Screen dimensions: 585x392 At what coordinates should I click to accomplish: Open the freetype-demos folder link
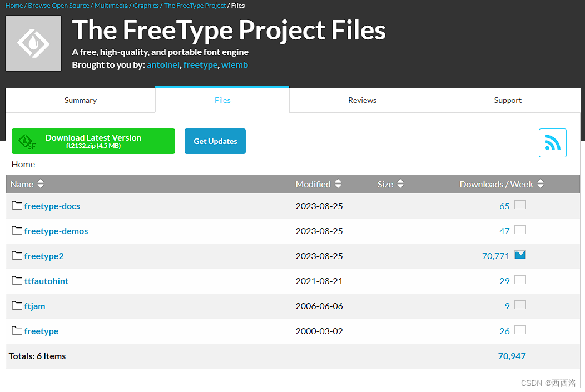[56, 231]
